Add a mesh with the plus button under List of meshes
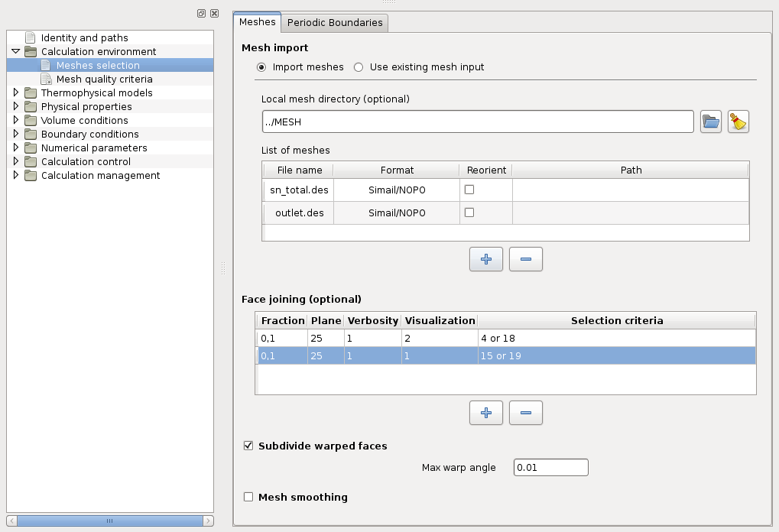The image size is (779, 532). 485,259
